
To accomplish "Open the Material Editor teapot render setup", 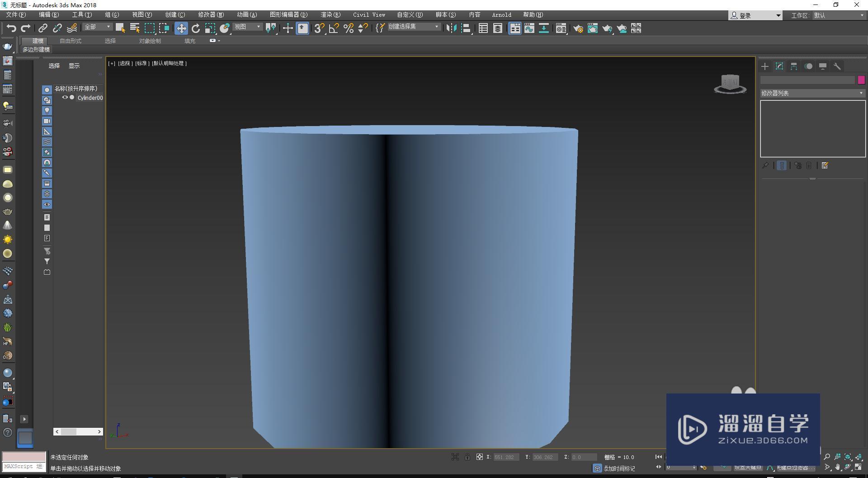I will click(x=578, y=28).
